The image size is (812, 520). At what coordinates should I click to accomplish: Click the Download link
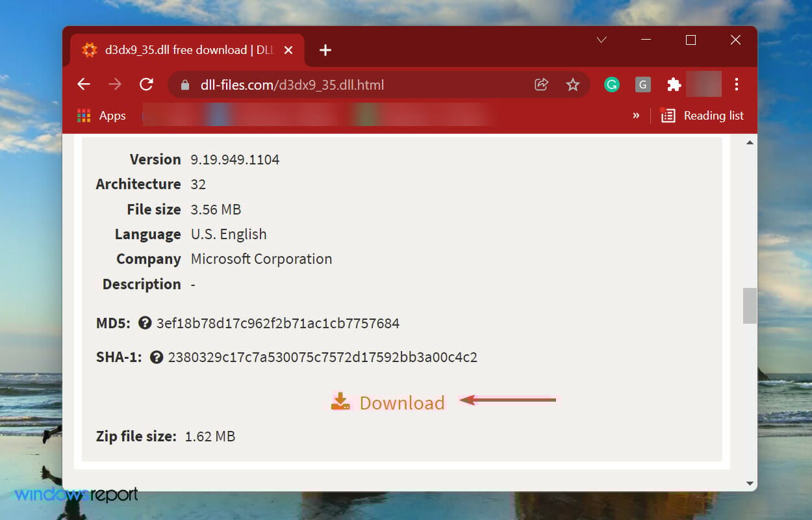(x=388, y=402)
